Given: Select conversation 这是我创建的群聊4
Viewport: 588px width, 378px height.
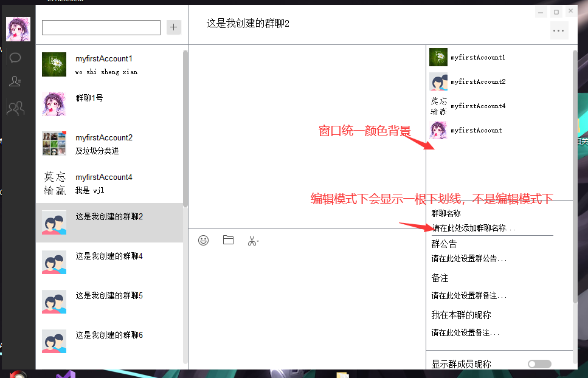Looking at the screenshot, I should (109, 263).
